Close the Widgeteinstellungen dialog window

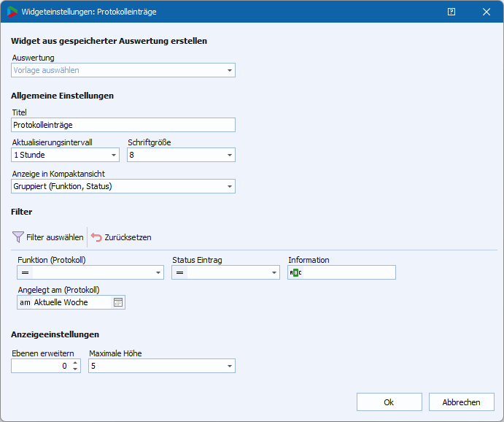[486, 12]
